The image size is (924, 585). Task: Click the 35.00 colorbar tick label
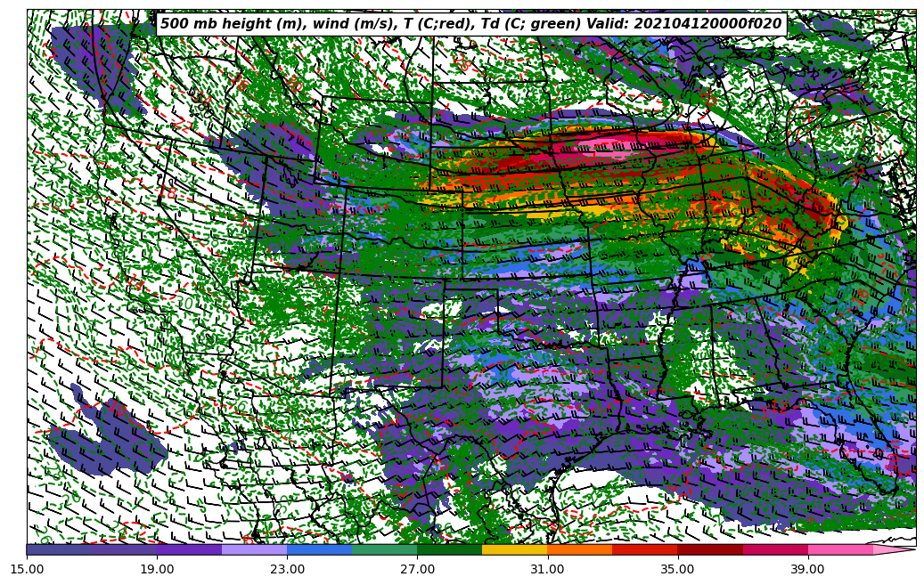pyautogui.click(x=677, y=569)
